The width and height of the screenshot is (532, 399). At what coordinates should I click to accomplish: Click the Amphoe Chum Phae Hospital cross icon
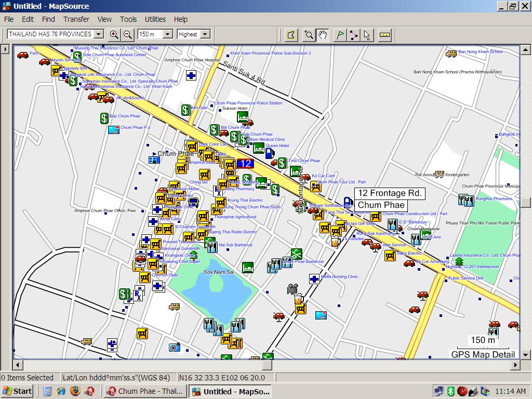191,75
